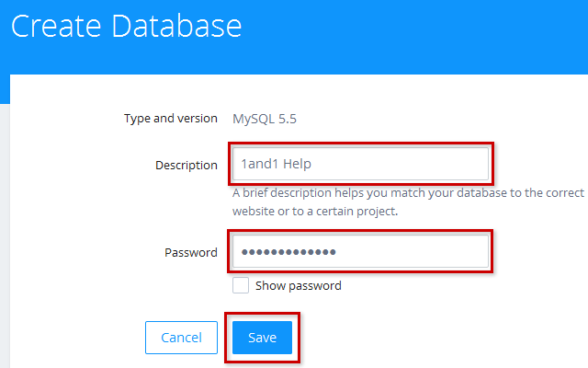This screenshot has height=368, width=588.
Task: Click the "Show password" label text
Action: (x=299, y=285)
